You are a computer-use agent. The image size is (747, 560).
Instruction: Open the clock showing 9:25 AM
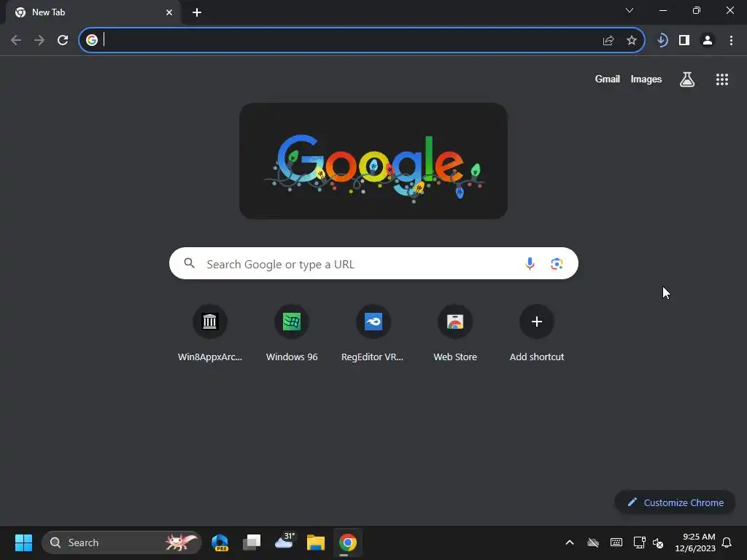(x=695, y=542)
